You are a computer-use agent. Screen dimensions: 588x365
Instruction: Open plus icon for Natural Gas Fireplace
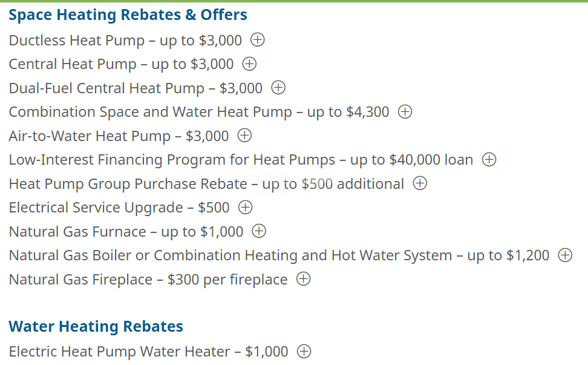303,279
